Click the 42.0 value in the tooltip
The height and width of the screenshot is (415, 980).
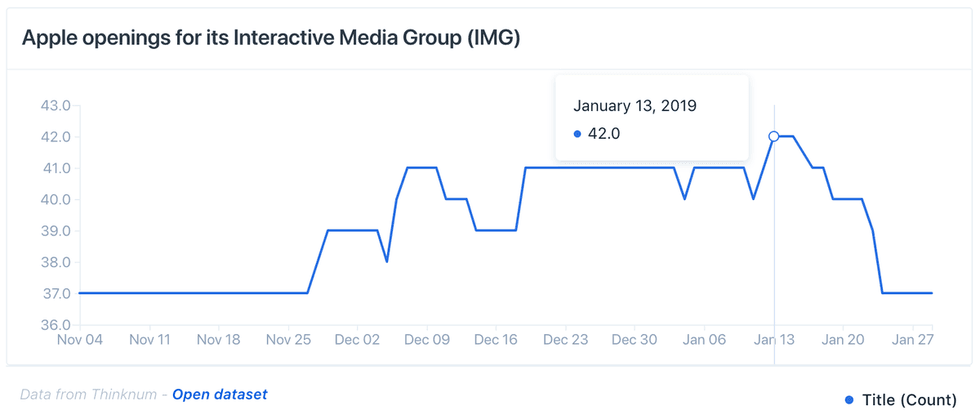tap(603, 134)
